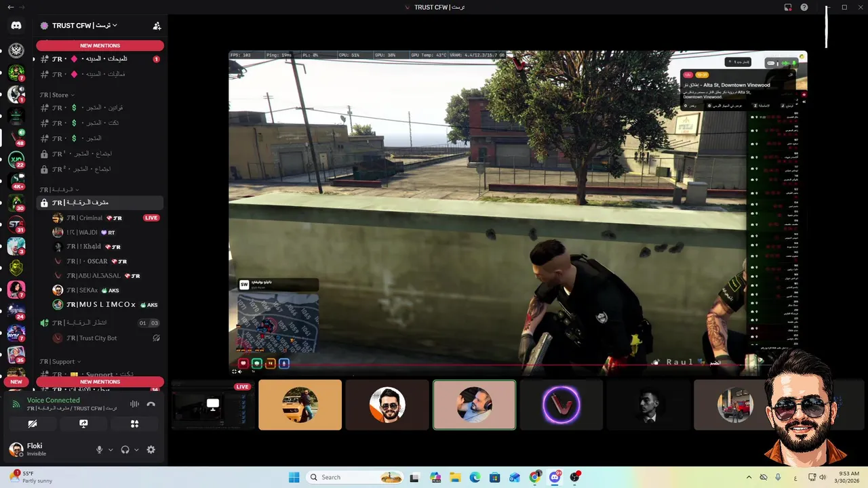Select TR | Criminal user with LIVE badge

(x=106, y=218)
